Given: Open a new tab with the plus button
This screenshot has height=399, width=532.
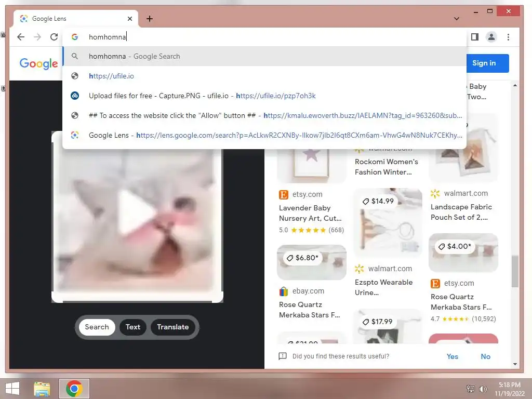Looking at the screenshot, I should pyautogui.click(x=149, y=19).
